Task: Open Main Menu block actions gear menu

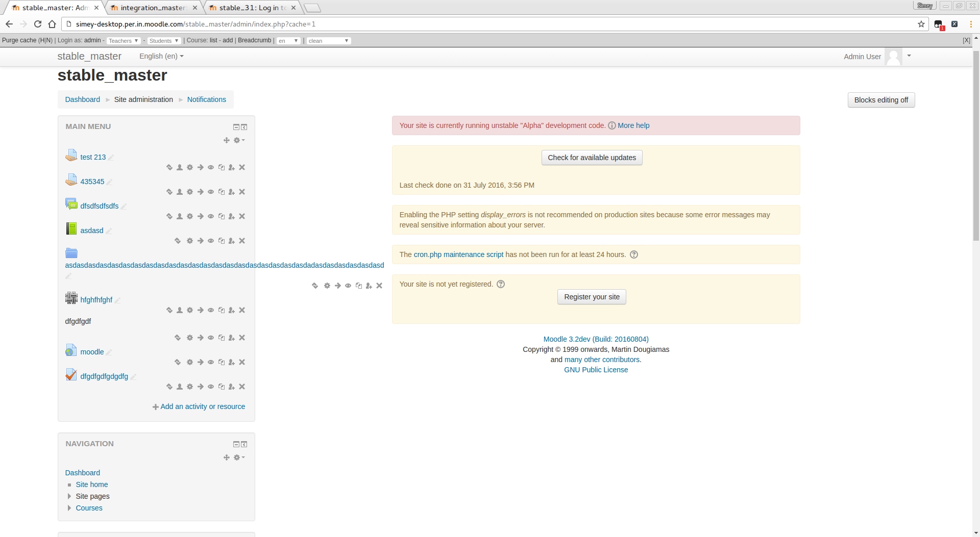Action: (x=239, y=140)
